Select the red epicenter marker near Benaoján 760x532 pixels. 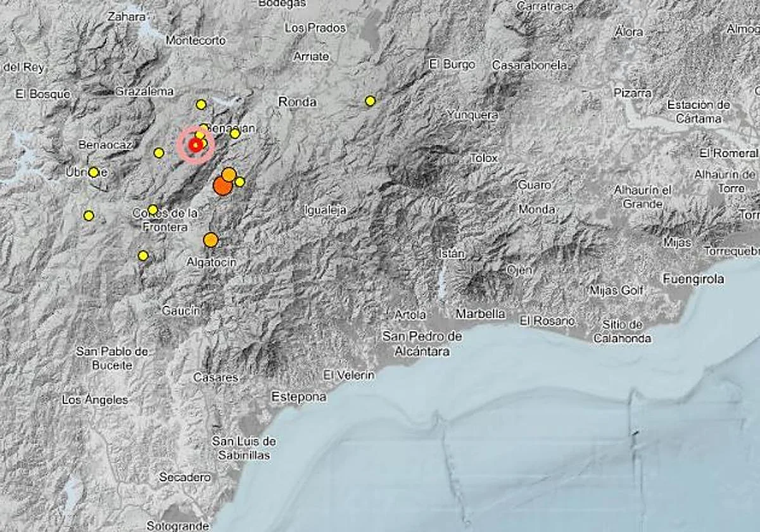click(195, 145)
